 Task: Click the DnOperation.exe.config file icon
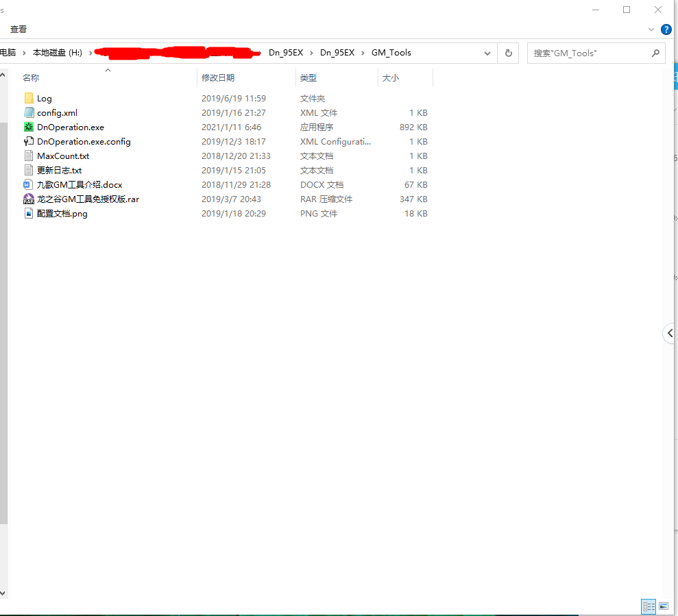(x=28, y=142)
